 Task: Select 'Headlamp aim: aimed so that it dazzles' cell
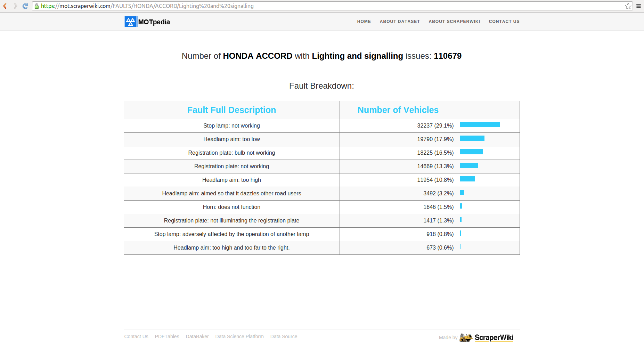coord(231,193)
